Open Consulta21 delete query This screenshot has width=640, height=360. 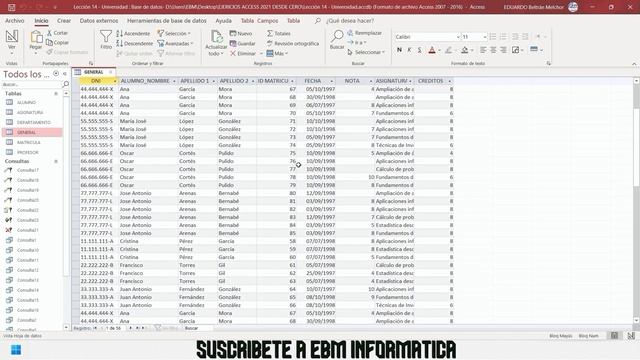pyautogui.click(x=28, y=230)
